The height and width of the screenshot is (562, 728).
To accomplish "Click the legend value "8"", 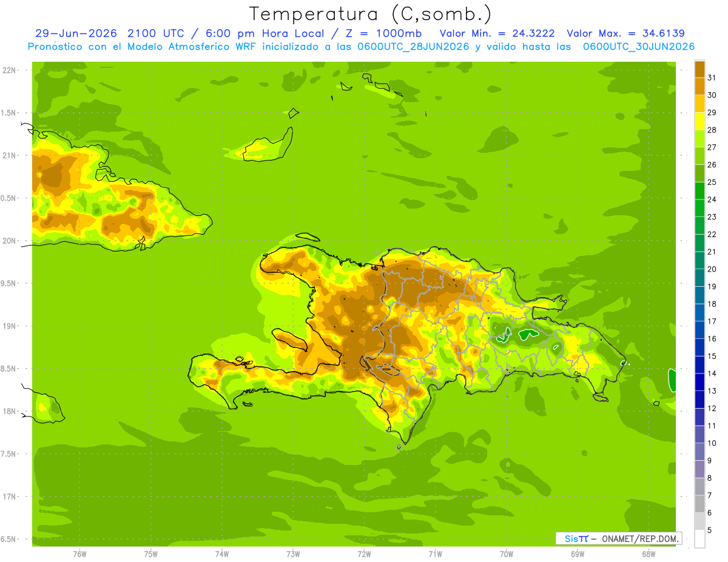I will point(709,478).
